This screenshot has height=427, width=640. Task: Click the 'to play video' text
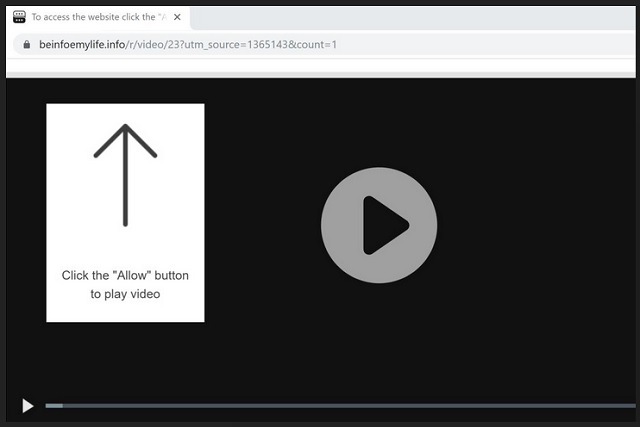pyautogui.click(x=125, y=294)
